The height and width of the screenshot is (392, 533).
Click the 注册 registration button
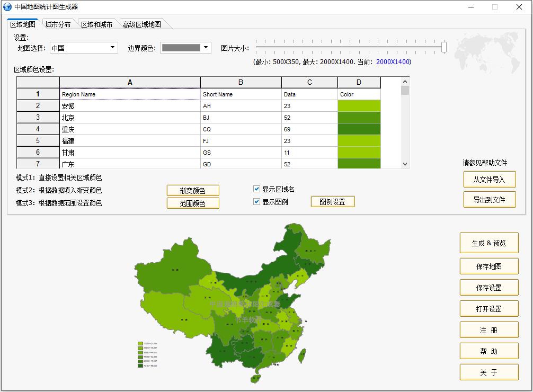coord(488,329)
